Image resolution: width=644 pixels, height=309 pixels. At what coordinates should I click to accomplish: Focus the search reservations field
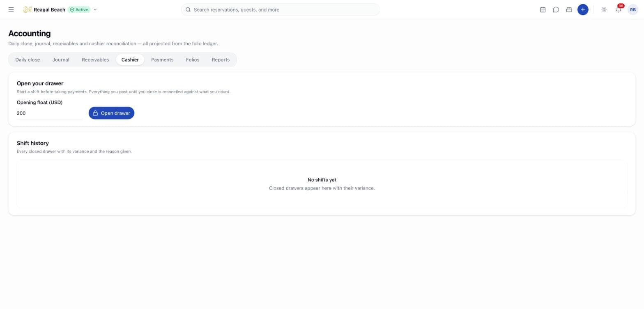pos(281,9)
